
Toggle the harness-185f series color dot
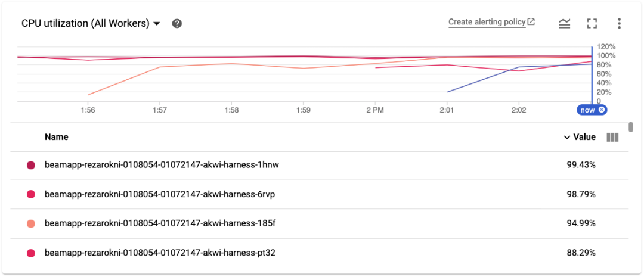(x=31, y=223)
